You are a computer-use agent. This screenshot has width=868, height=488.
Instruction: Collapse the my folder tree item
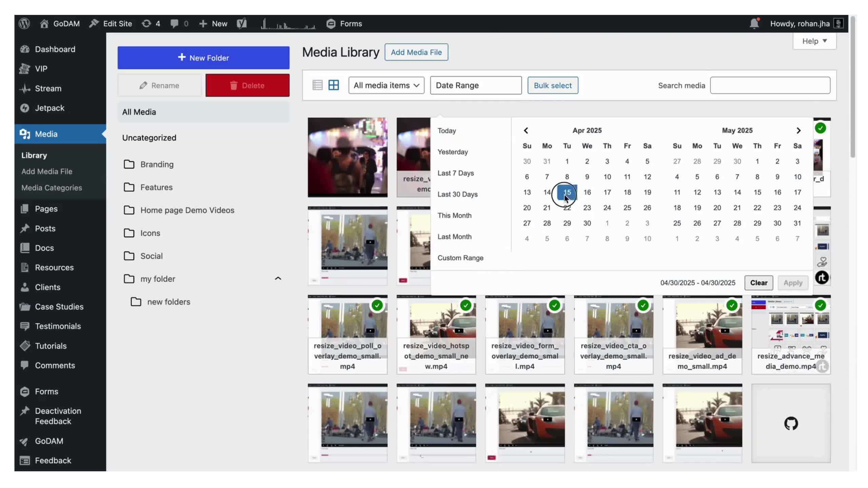[278, 278]
